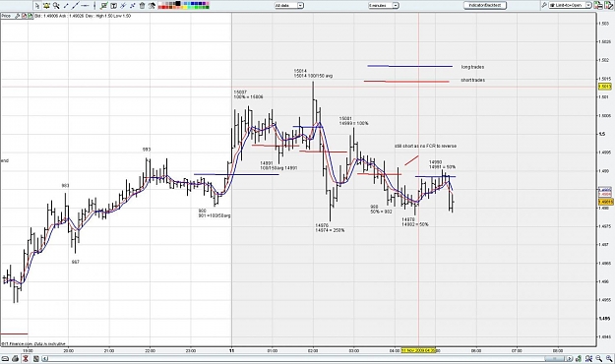615x364 pixels.
Task: Click the 'still short as no FCR to reverse' note
Action: click(425, 146)
